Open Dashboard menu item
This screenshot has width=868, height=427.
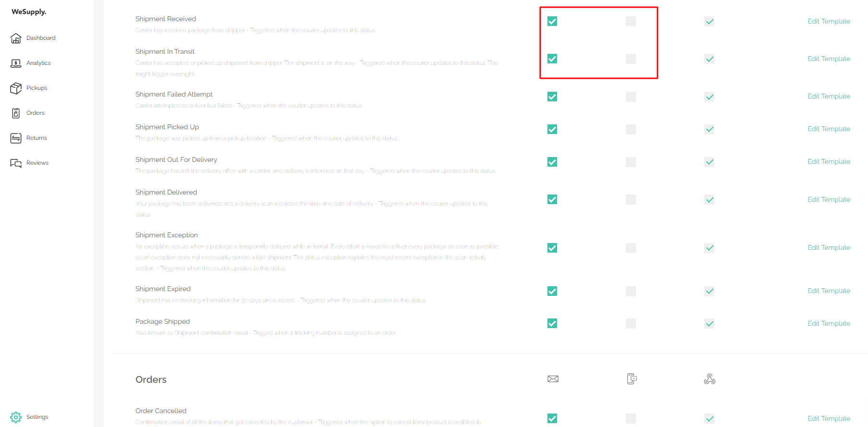click(x=41, y=38)
